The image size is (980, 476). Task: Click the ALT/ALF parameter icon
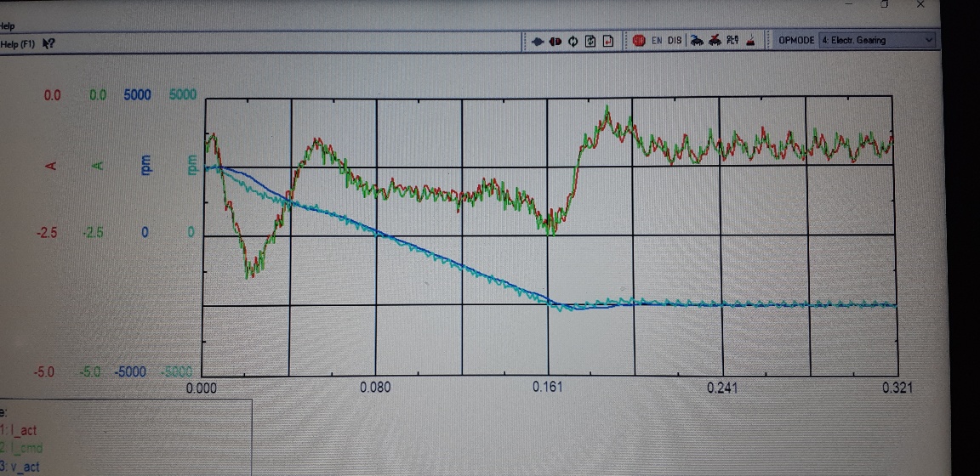(732, 41)
